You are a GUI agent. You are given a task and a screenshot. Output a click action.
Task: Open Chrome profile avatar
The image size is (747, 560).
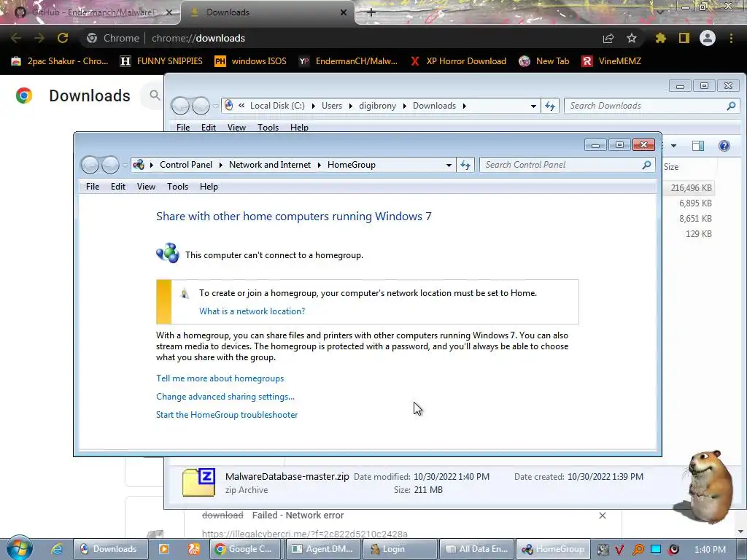click(x=708, y=38)
